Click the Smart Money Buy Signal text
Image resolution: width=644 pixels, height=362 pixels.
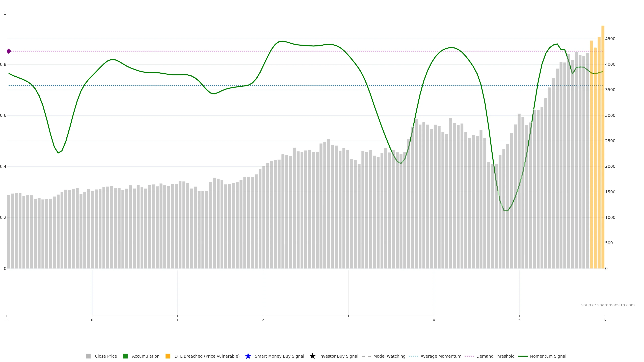point(279,356)
